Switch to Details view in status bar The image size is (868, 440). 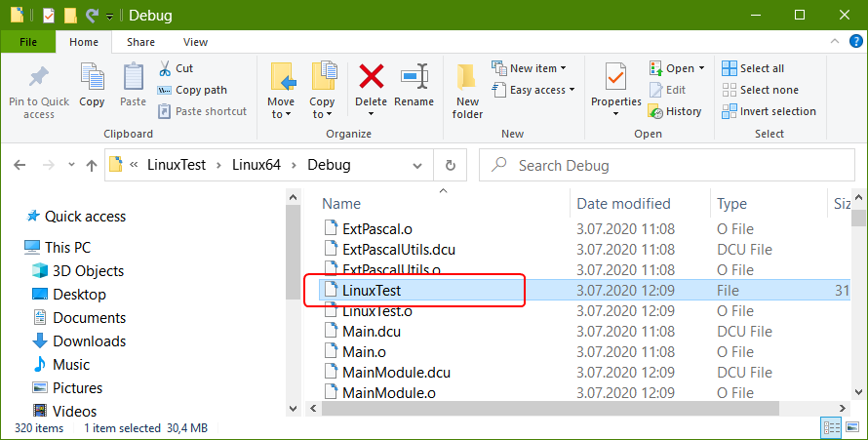(x=832, y=428)
